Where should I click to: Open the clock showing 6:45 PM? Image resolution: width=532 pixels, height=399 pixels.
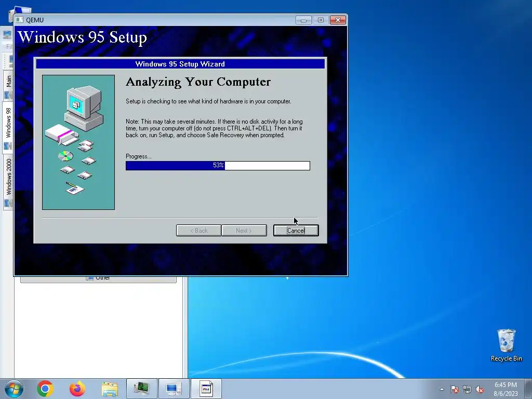506,389
